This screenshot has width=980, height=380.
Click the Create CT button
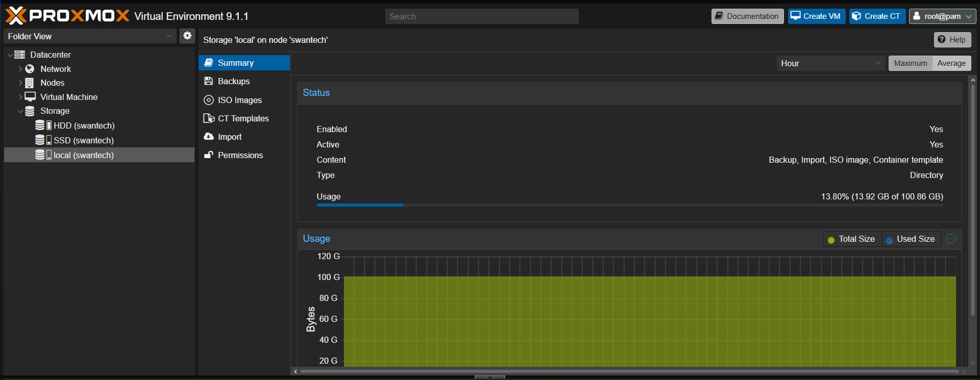877,16
